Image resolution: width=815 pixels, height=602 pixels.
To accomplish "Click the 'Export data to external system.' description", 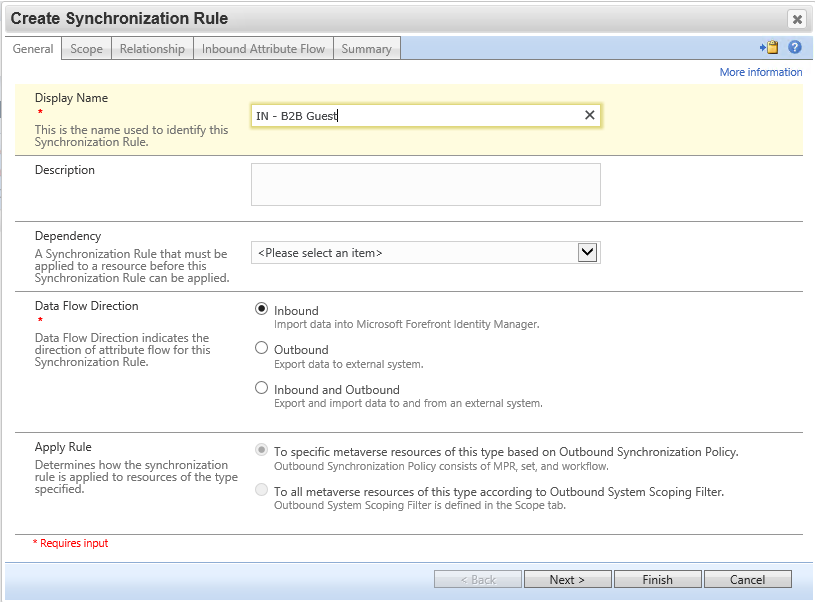I will 349,364.
